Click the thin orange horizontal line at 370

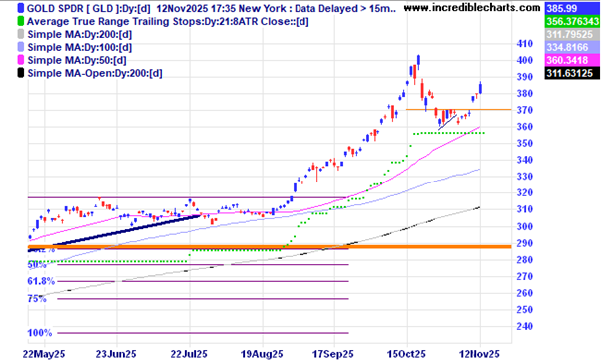point(458,110)
